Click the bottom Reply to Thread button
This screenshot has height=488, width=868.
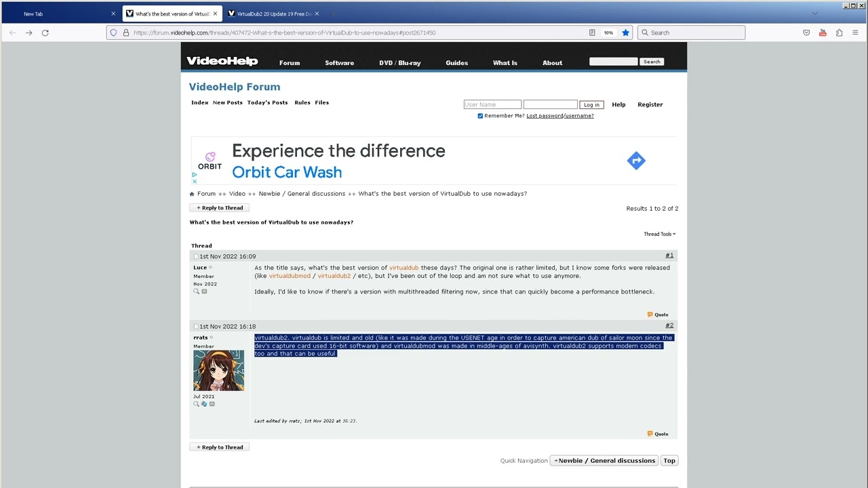tap(220, 447)
